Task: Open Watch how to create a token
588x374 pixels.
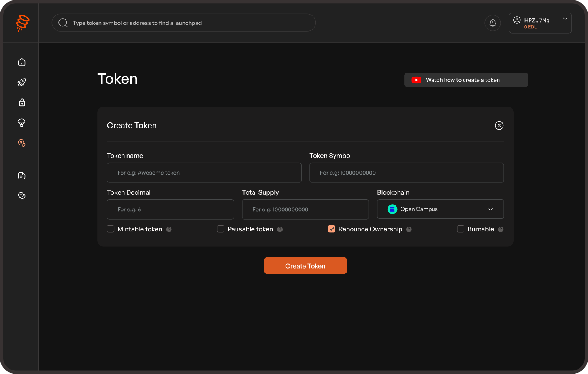Action: point(466,80)
